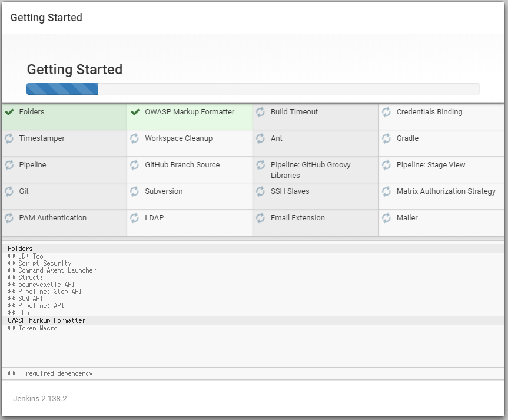Image resolution: width=508 pixels, height=420 pixels.
Task: Click the install icon for Email Extension
Action: [261, 217]
